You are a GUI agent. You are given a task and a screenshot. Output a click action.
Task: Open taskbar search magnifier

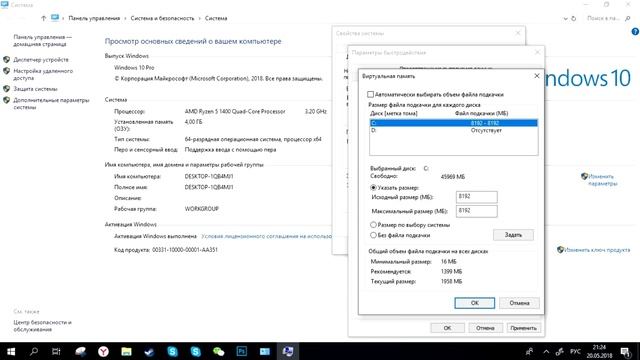[34, 351]
